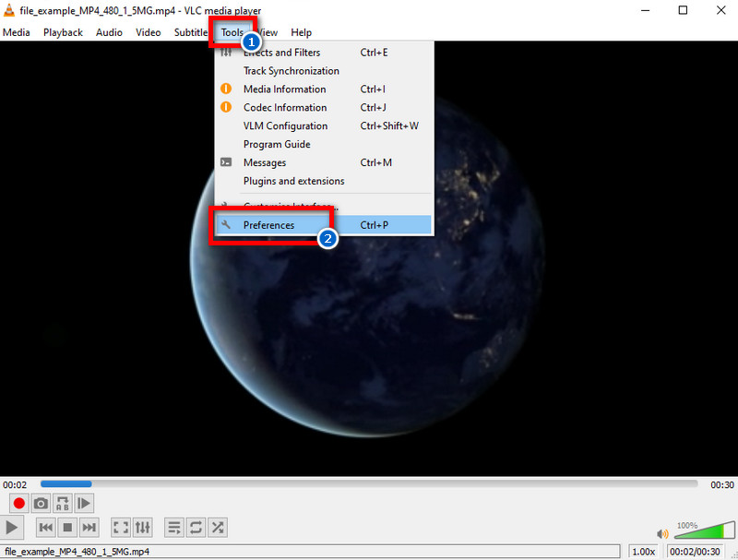Click the VLC cone title icon
Screen dimensions: 738x560
[9, 9]
